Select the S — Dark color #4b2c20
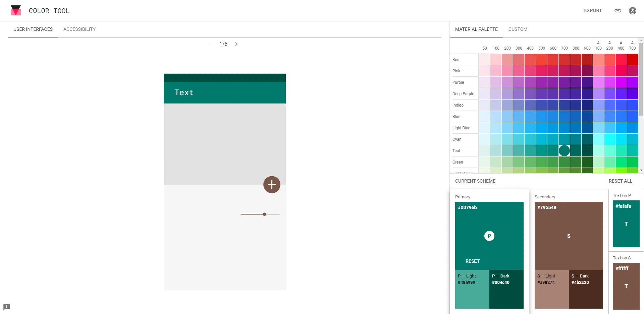 (x=586, y=289)
